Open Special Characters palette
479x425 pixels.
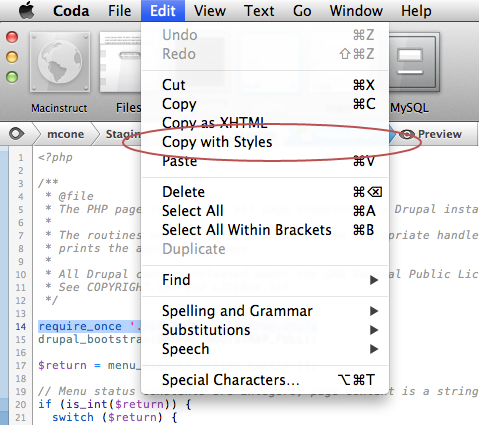click(265, 380)
